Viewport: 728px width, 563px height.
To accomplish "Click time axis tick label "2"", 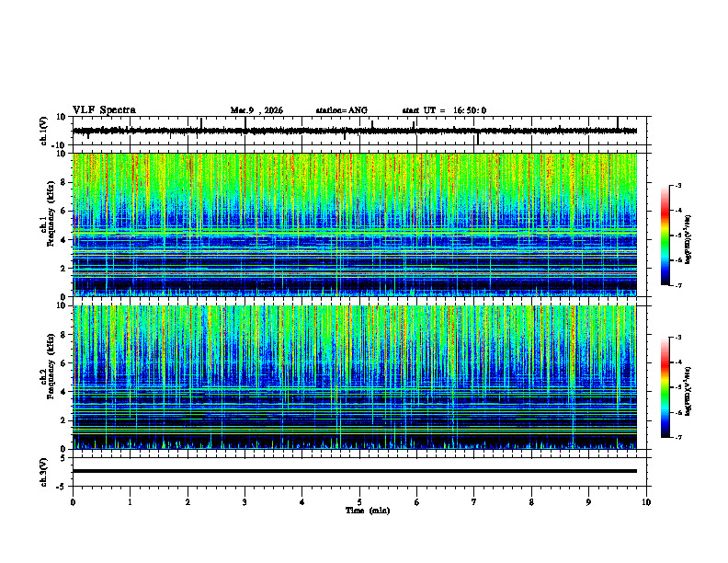I will coord(188,502).
